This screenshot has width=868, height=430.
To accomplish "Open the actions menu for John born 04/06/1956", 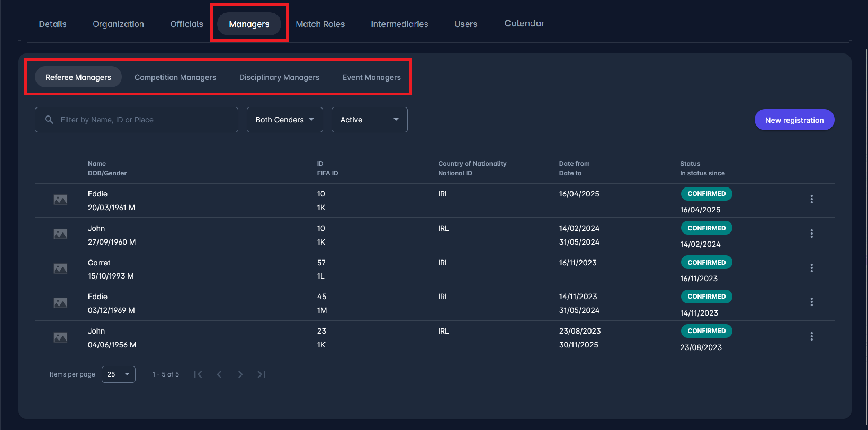I will click(x=811, y=336).
